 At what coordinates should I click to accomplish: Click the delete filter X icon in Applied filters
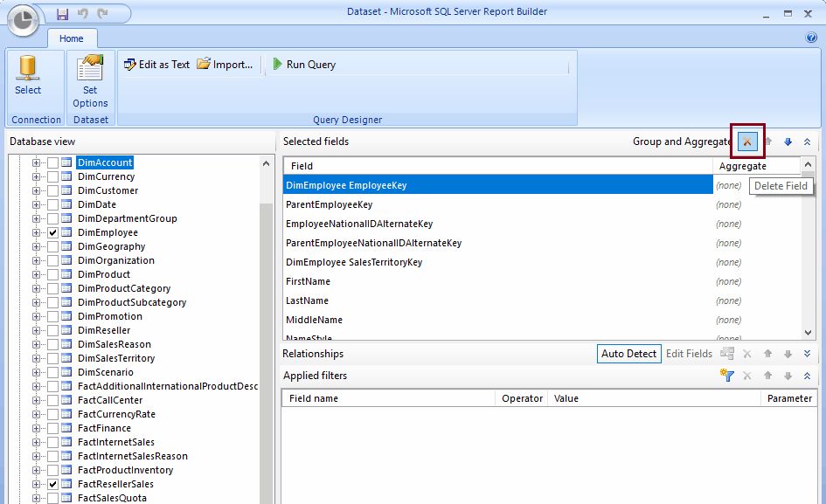(x=747, y=376)
